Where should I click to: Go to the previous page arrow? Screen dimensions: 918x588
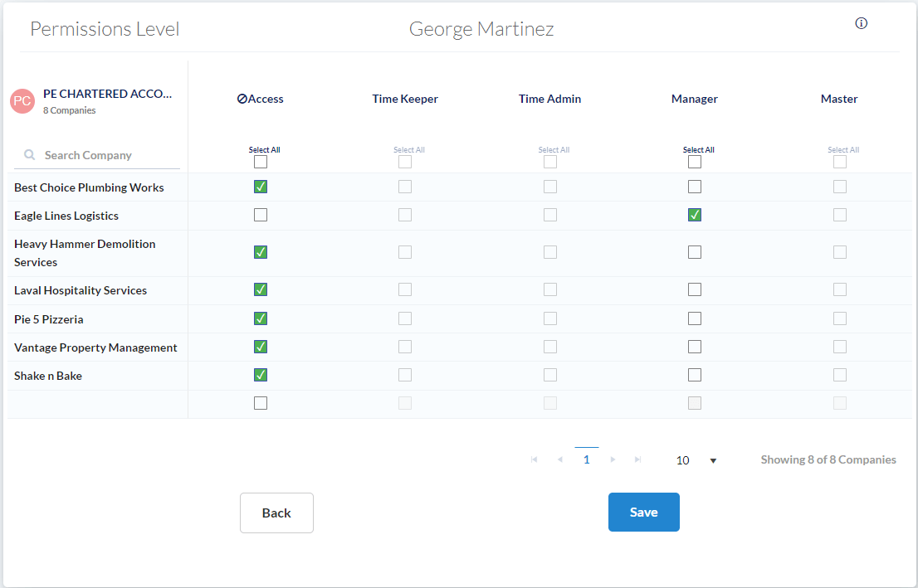560,459
